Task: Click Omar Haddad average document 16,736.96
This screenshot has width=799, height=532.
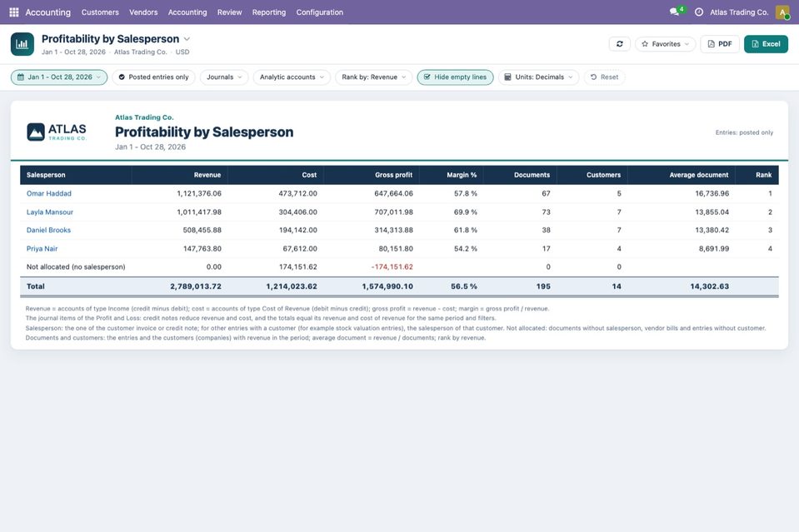Action: pyautogui.click(x=712, y=193)
